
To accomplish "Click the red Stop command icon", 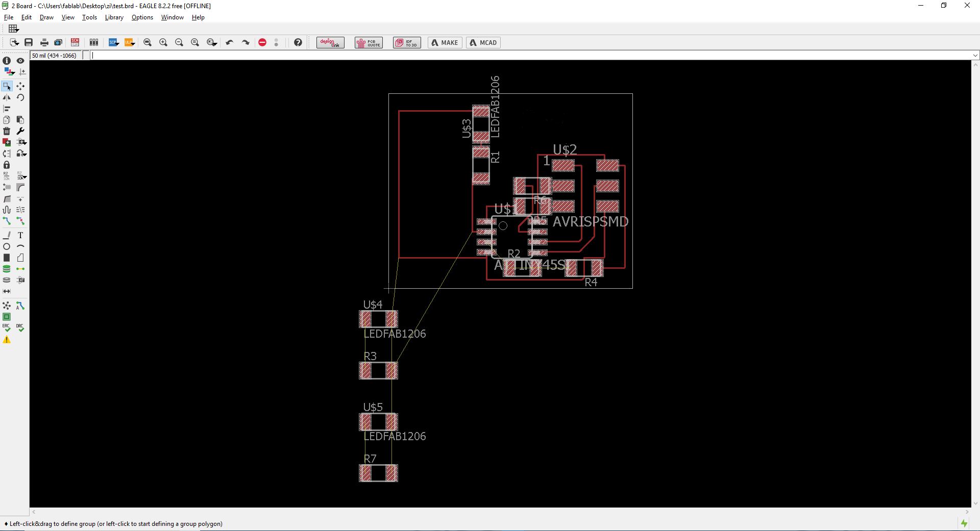I will click(262, 43).
